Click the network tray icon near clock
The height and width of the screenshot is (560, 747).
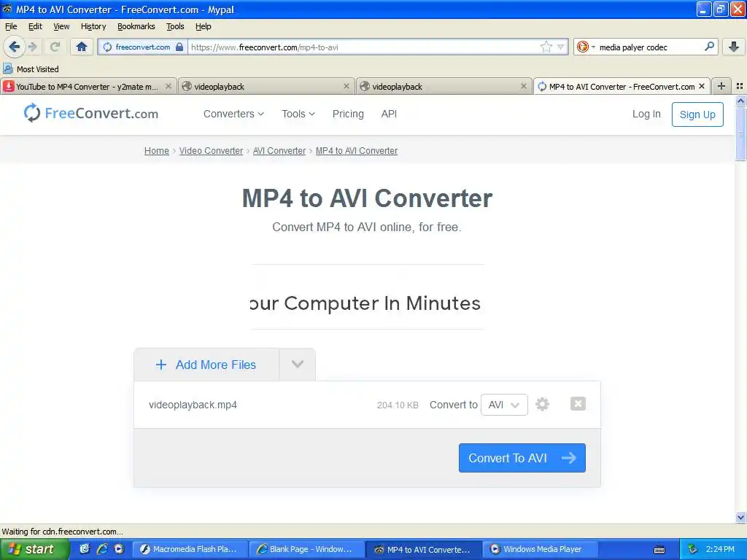[x=693, y=549]
